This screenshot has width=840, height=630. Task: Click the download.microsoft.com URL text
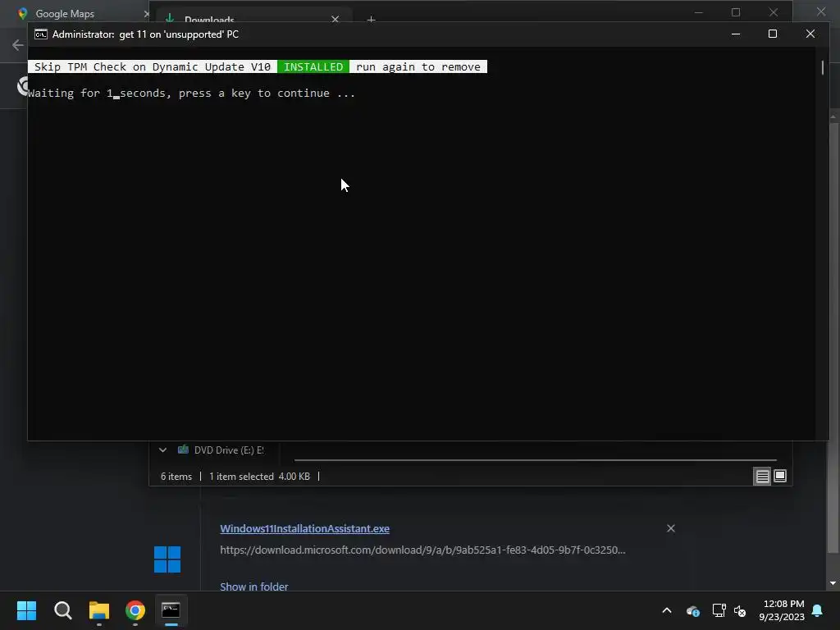tap(422, 550)
